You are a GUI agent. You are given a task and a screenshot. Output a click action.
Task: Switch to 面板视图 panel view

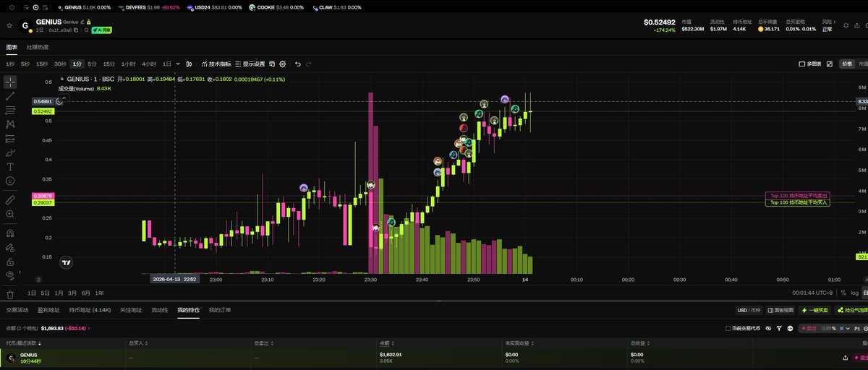(x=780, y=310)
